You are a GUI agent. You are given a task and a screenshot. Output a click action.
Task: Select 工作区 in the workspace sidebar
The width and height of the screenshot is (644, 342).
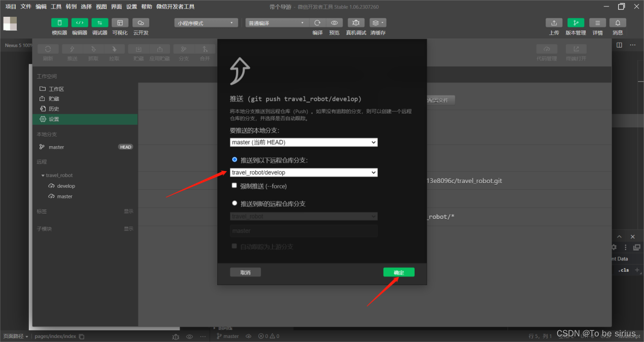[85, 89]
